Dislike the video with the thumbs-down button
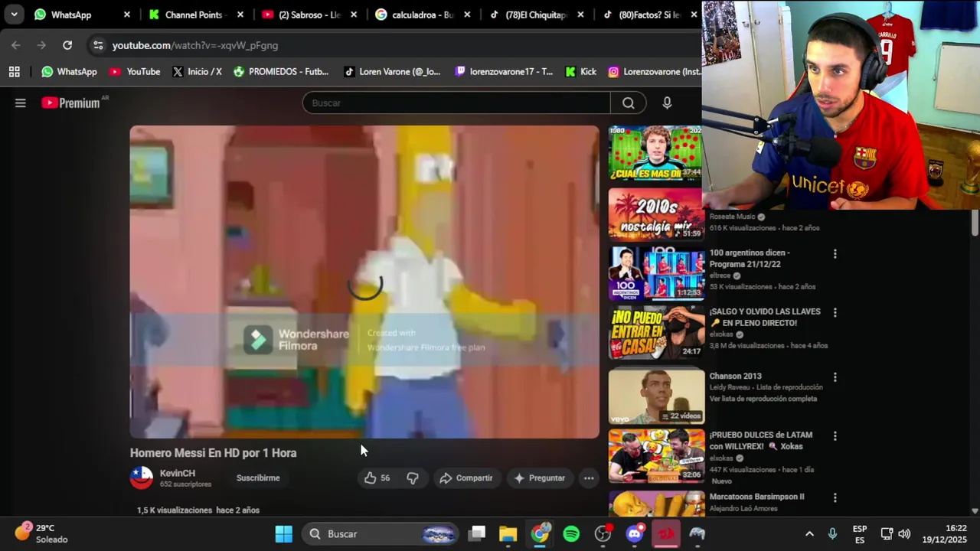This screenshot has height=551, width=980. (x=413, y=478)
